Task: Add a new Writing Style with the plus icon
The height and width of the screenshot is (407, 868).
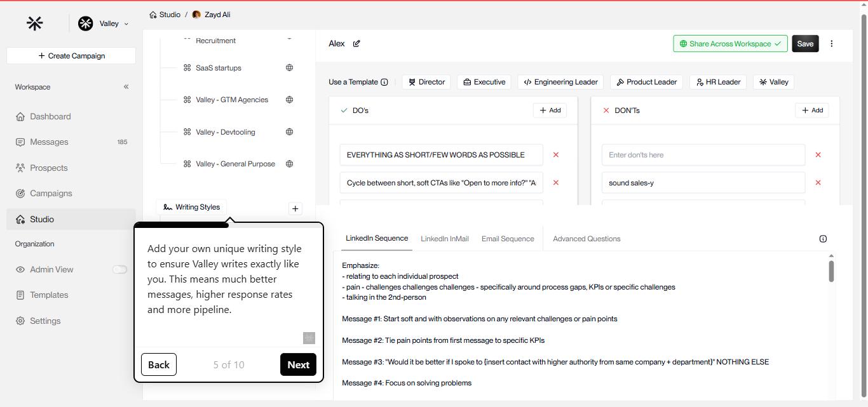Action: (x=295, y=208)
